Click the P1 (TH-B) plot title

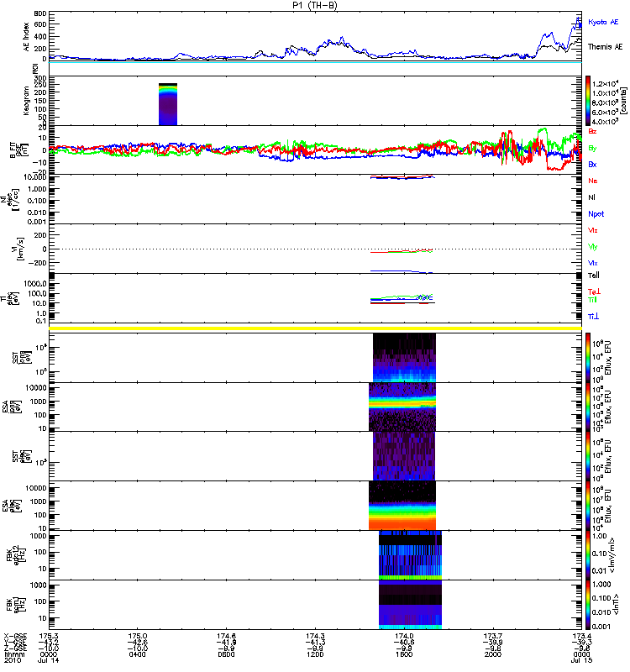coord(316,5)
